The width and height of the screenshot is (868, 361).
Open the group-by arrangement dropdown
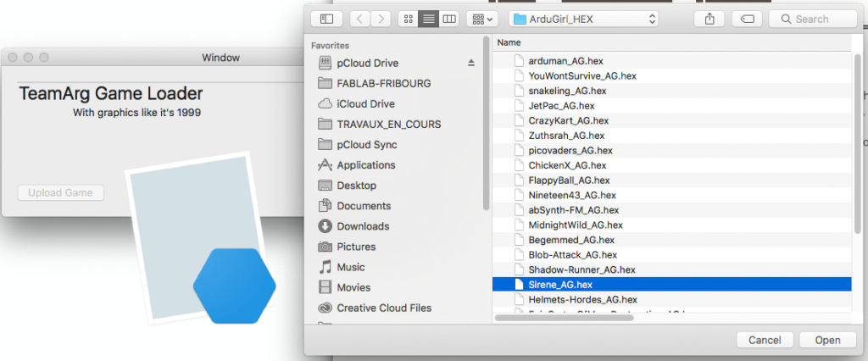coord(482,19)
